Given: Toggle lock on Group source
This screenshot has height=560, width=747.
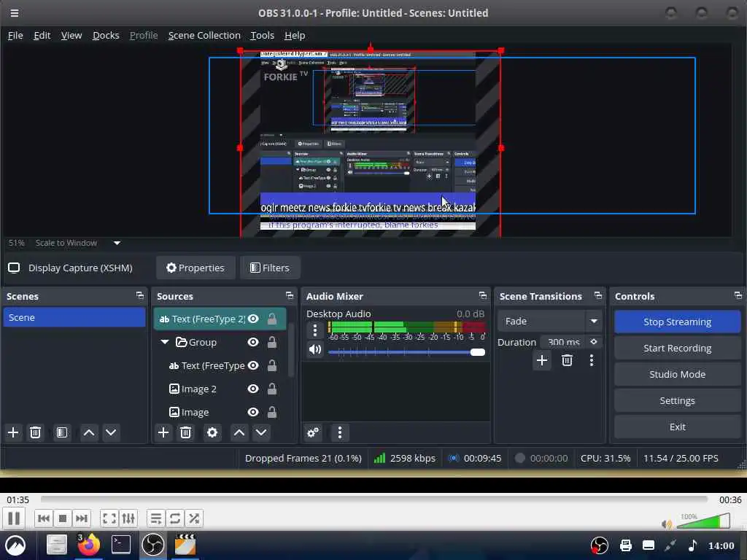Looking at the screenshot, I should click(272, 342).
